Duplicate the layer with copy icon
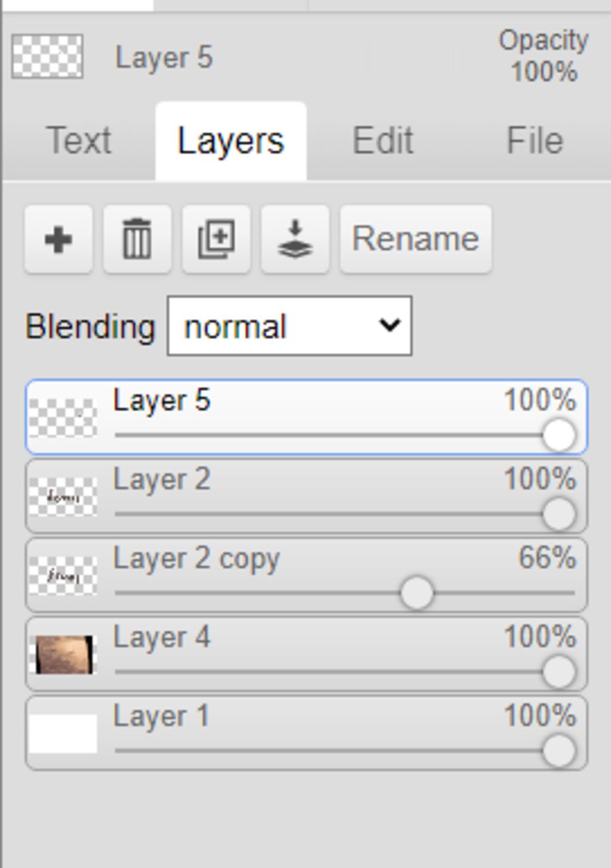This screenshot has width=611, height=868. [216, 239]
